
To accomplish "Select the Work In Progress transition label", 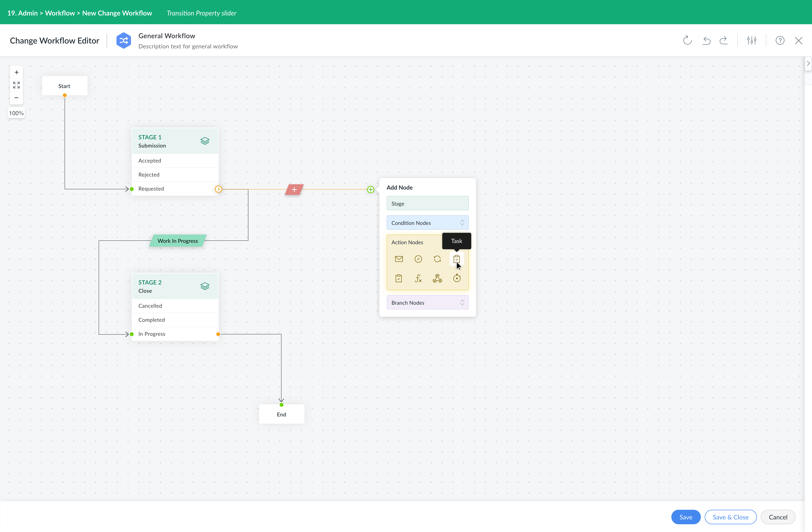I will pyautogui.click(x=178, y=241).
